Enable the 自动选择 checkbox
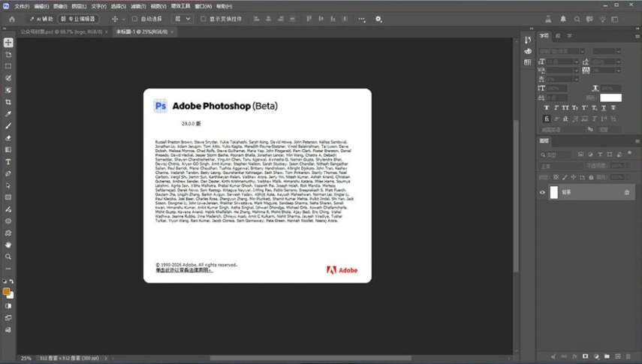Image resolution: width=642 pixels, height=364 pixels. [x=134, y=19]
